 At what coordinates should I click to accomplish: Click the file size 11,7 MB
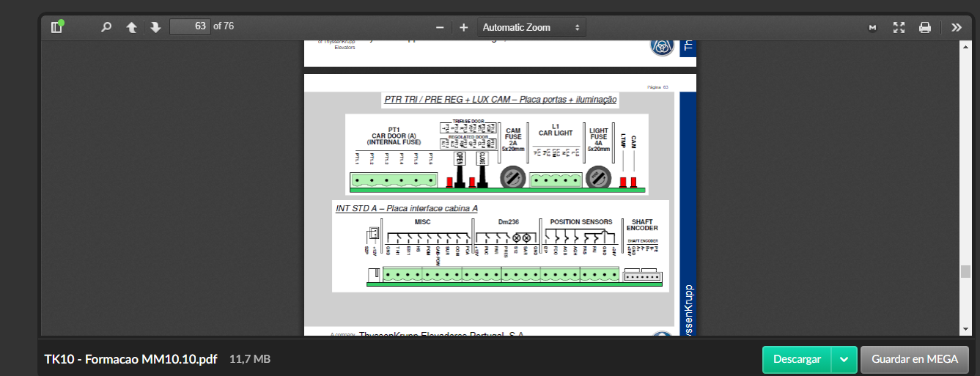coord(250,359)
